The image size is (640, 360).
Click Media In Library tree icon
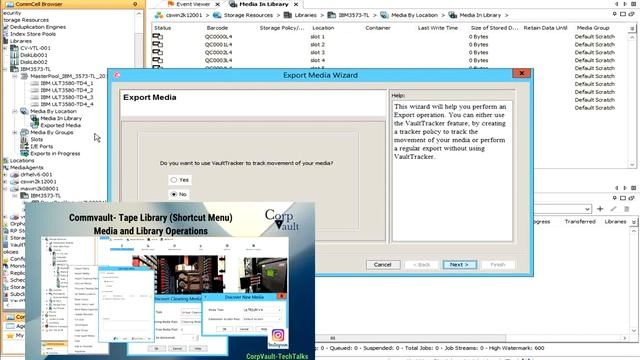click(x=35, y=118)
